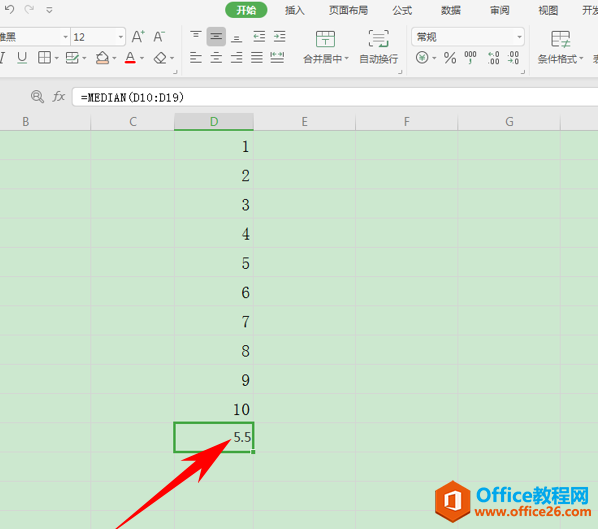Click the eraser clear format icon
The width and height of the screenshot is (598, 529).
pos(160,58)
